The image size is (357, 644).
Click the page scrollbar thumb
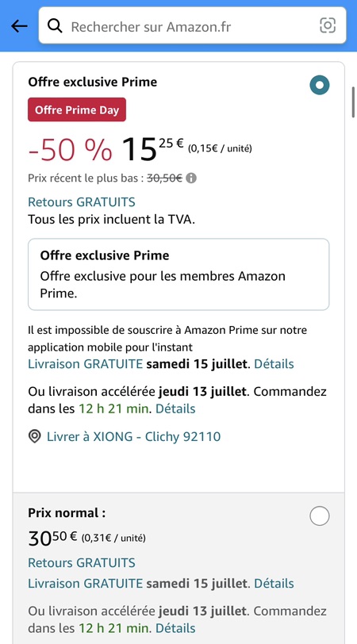[353, 102]
